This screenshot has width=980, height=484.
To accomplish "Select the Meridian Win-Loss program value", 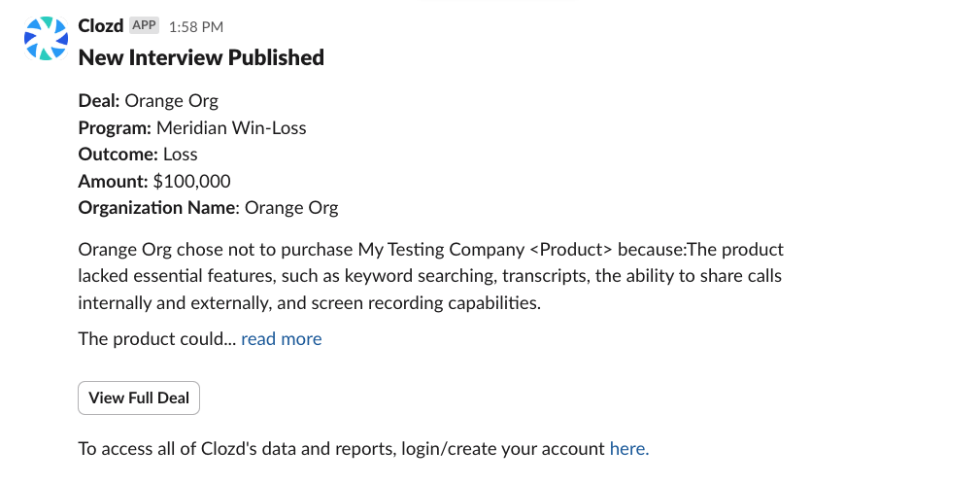I will tap(231, 127).
